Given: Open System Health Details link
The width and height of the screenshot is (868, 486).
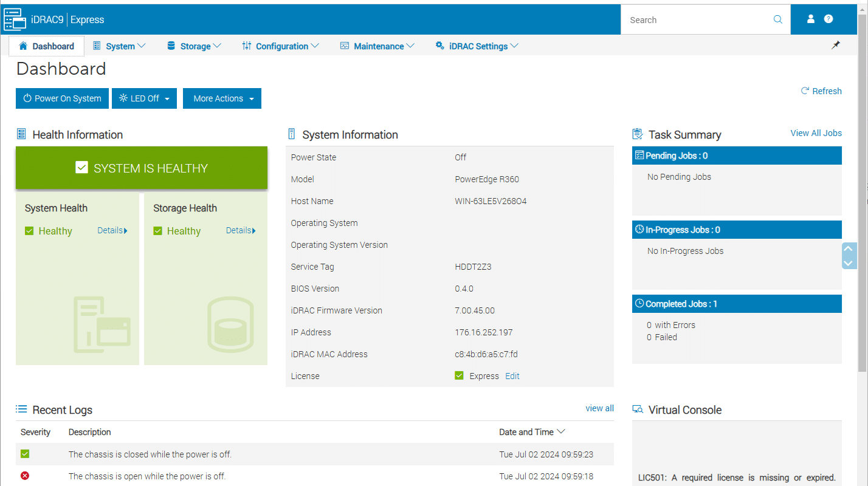Looking at the screenshot, I should [x=112, y=230].
